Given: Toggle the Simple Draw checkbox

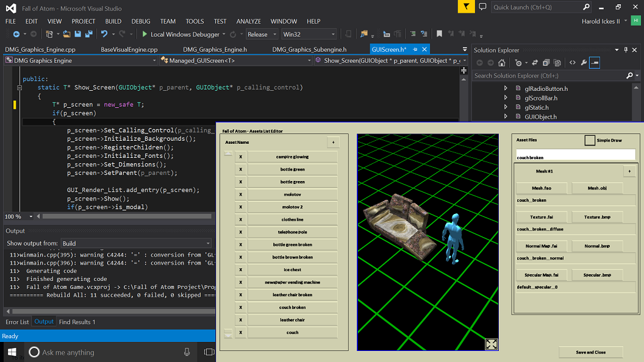Looking at the screenshot, I should [590, 140].
